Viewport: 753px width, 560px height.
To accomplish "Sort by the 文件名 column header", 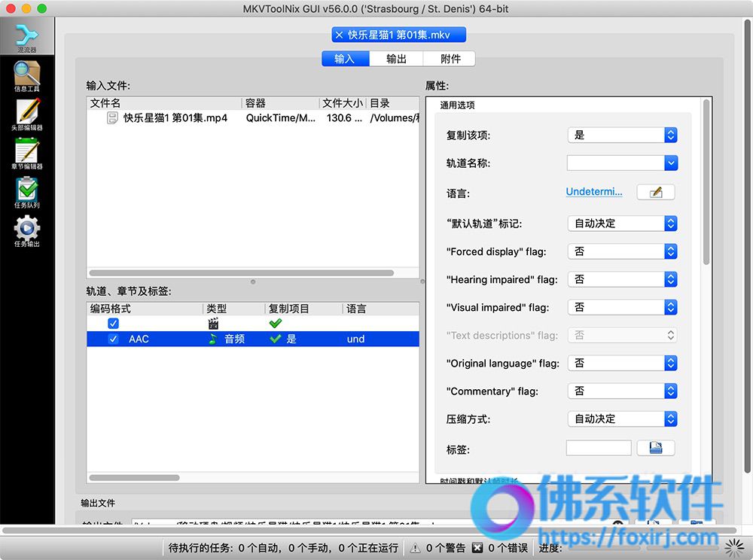I will pos(165,103).
